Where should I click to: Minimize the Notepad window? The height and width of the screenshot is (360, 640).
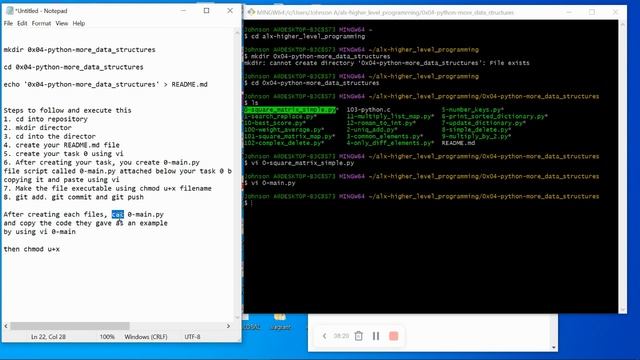[183, 11]
